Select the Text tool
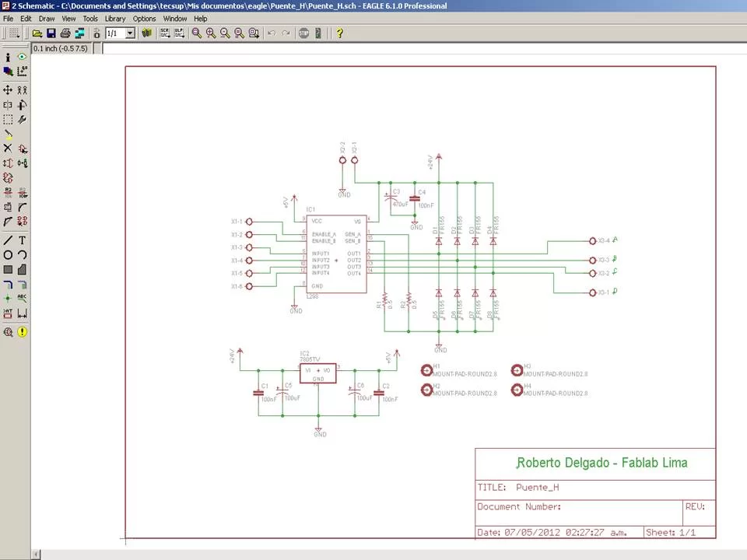 pos(23,240)
